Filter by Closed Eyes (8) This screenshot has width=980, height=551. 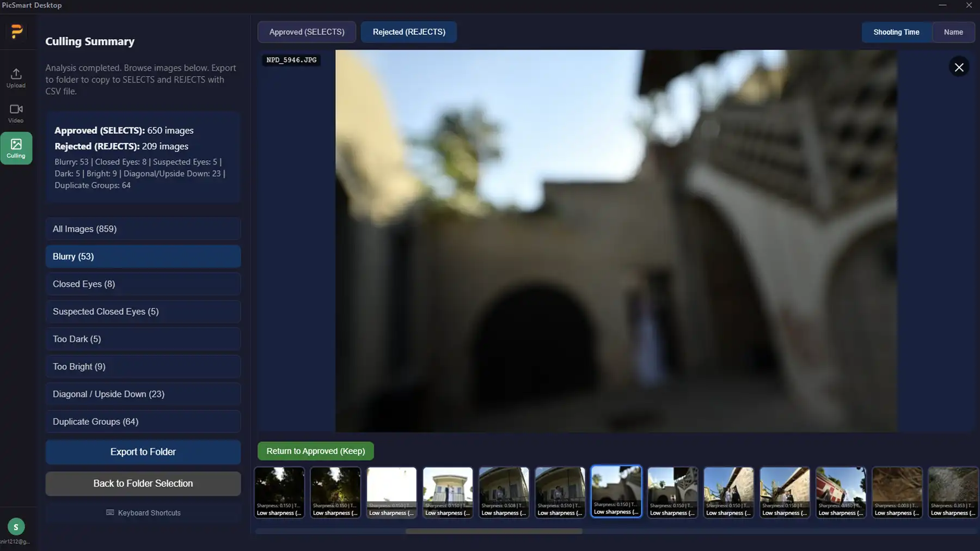pyautogui.click(x=143, y=284)
